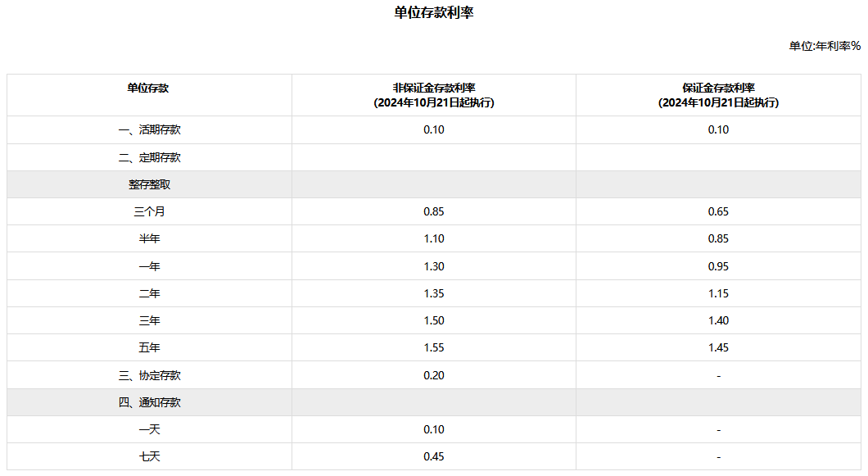Click the 单位:年利率% unit label

(x=825, y=46)
